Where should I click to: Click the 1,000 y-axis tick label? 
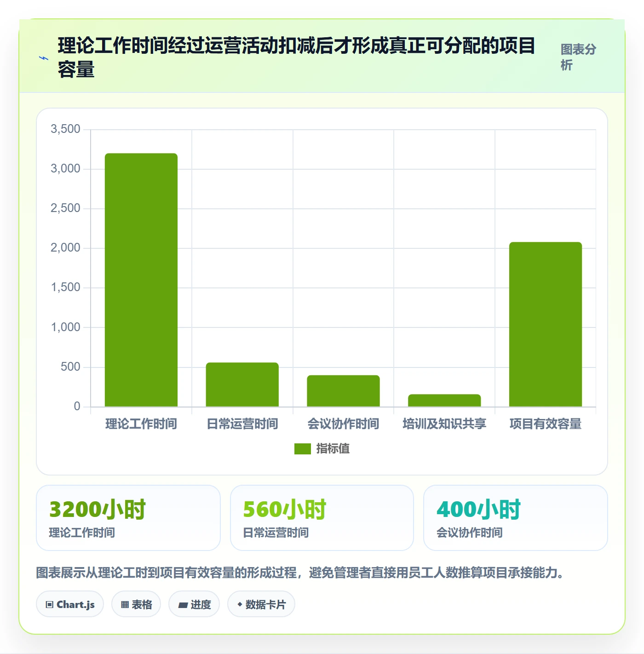pyautogui.click(x=65, y=327)
